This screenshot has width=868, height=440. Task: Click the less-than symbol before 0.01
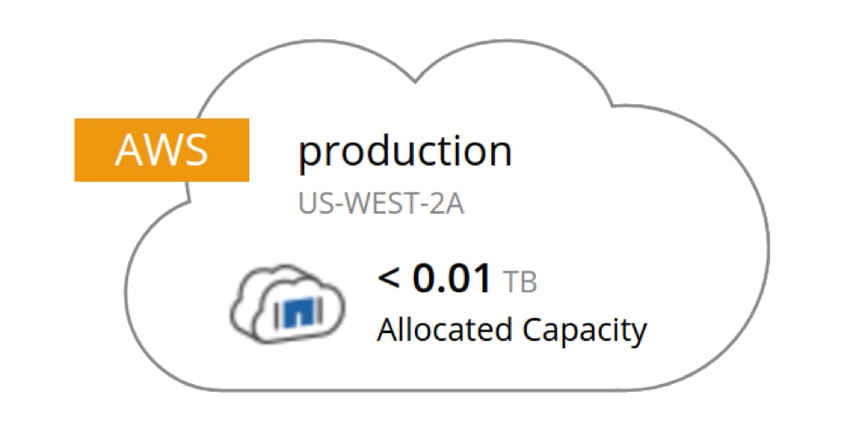pos(389,281)
